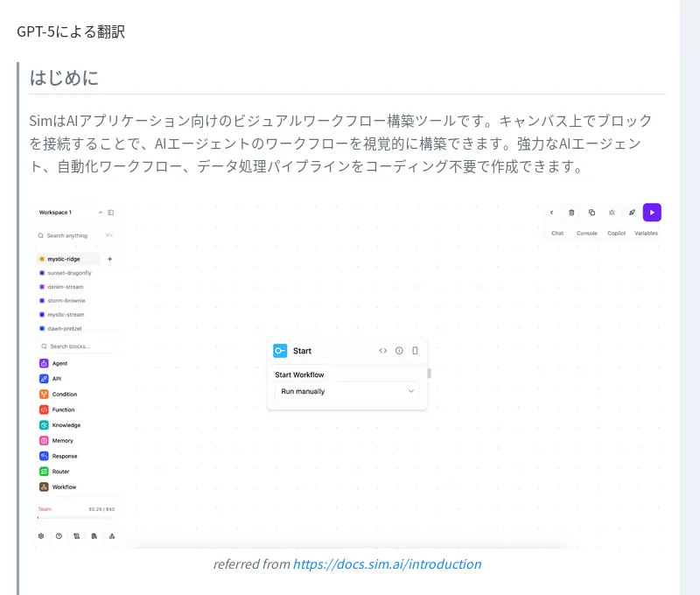700x595 pixels.
Task: Click the rocket deploy icon
Action: pos(632,213)
